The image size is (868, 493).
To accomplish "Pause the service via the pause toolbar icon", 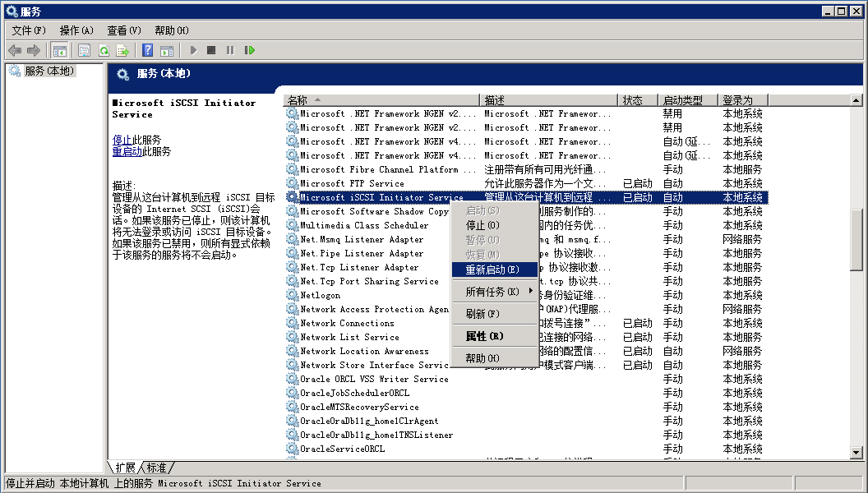I will point(231,50).
